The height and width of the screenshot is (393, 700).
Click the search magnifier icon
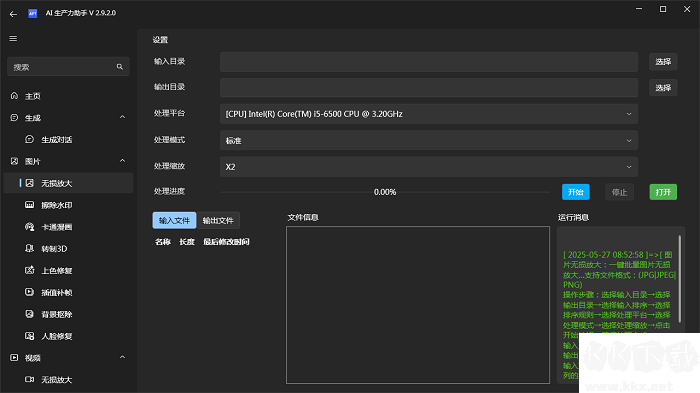tap(120, 67)
